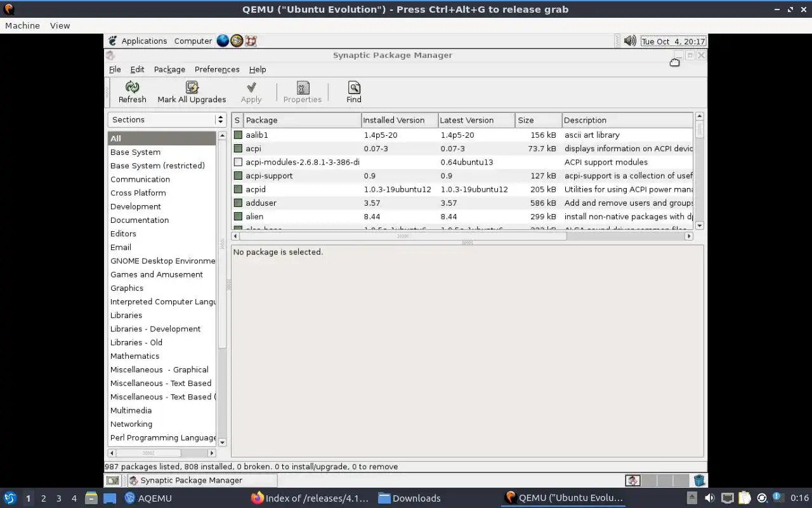This screenshot has width=812, height=508.
Task: Click the host start menu icon
Action: point(10,498)
